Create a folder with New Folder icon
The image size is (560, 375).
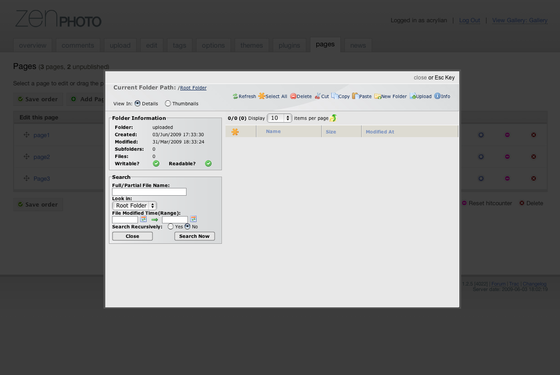[378, 96]
